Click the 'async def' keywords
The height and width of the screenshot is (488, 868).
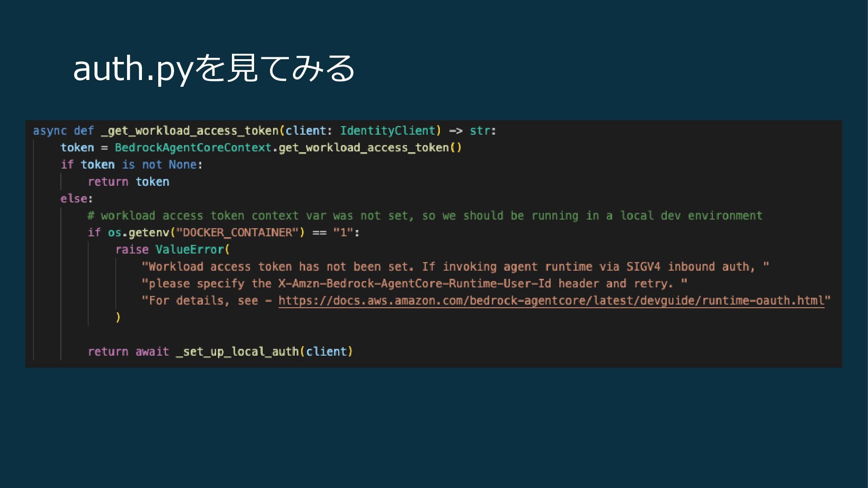tap(63, 131)
